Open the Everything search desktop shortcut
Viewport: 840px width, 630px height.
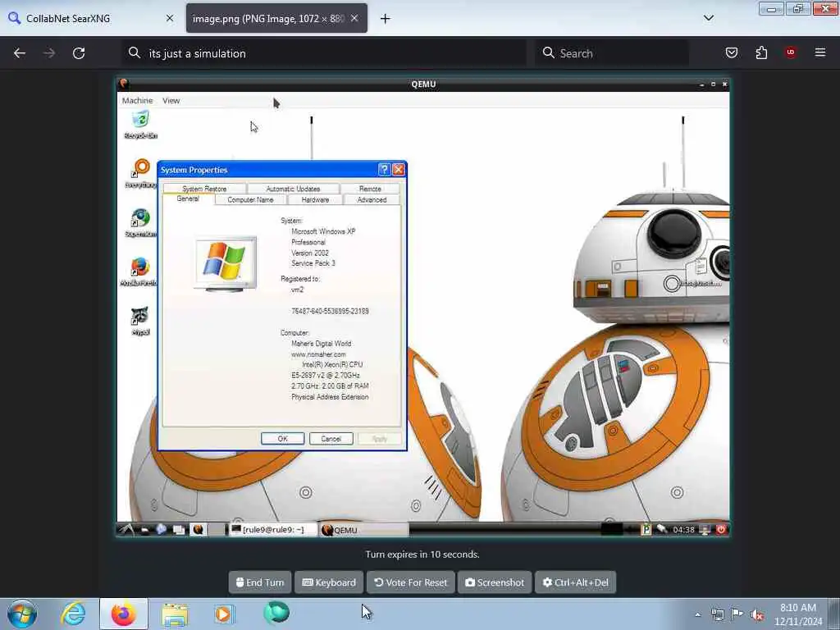coord(140,173)
